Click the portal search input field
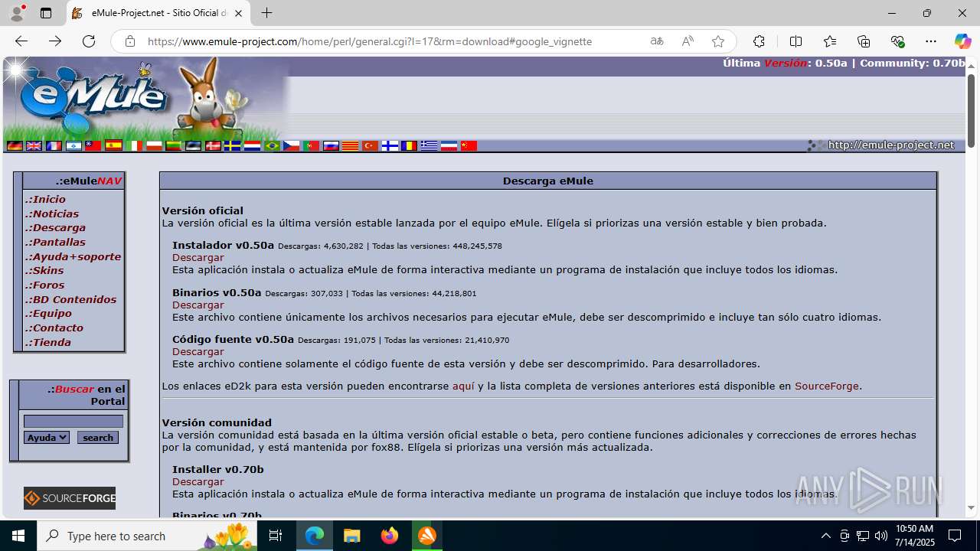The height and width of the screenshot is (551, 980). 73,421
